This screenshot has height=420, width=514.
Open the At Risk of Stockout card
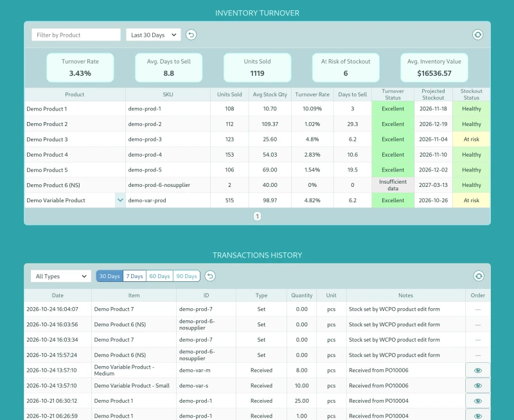[x=346, y=67]
